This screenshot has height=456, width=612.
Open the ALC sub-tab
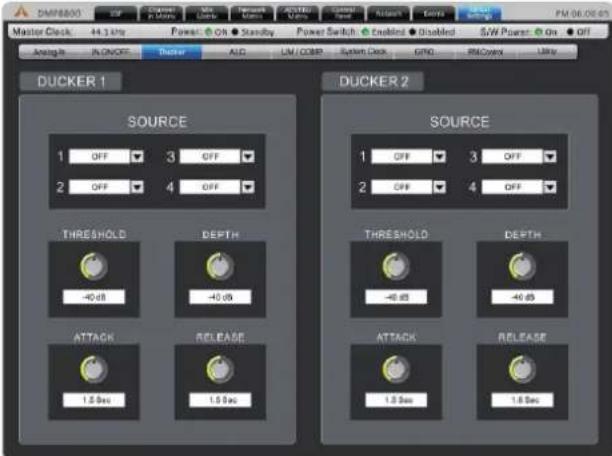[237, 52]
